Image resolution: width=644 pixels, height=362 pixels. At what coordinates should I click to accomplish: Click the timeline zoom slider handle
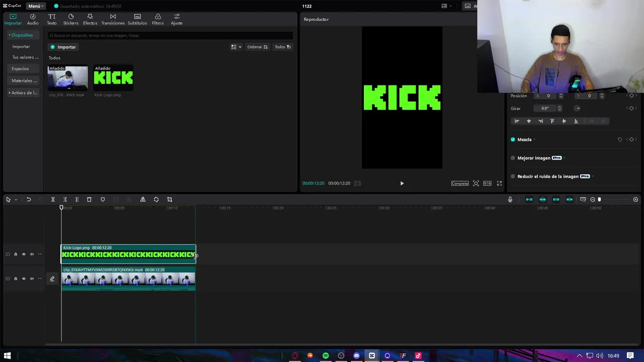coord(599,200)
